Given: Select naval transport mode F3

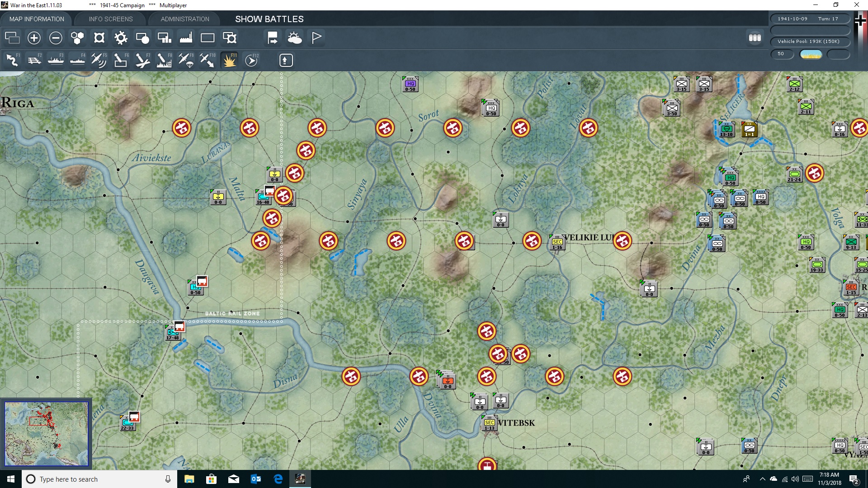Looking at the screenshot, I should click(56, 60).
